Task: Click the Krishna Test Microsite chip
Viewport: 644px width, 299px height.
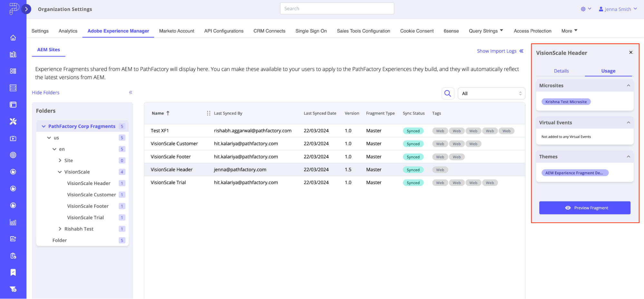Action: coord(566,101)
